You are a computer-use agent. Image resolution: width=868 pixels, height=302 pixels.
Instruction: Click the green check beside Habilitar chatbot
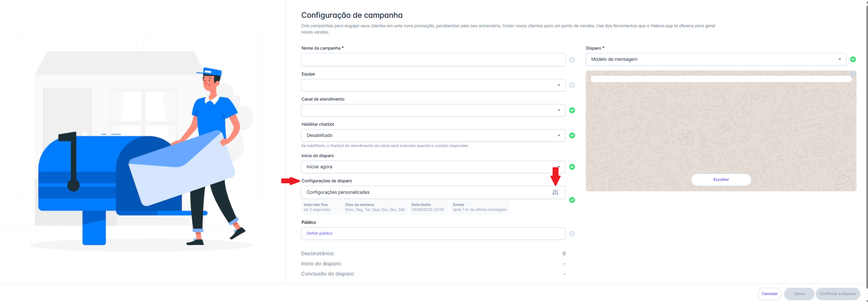(x=572, y=135)
